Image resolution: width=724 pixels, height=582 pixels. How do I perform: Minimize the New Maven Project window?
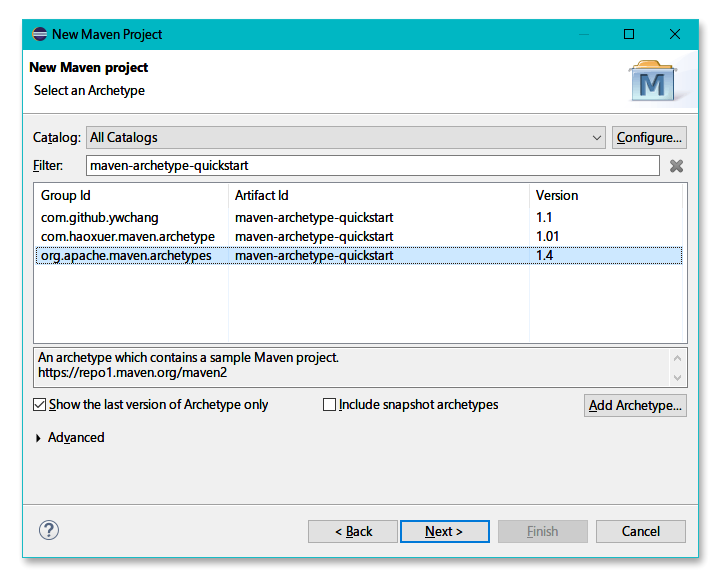tap(584, 34)
